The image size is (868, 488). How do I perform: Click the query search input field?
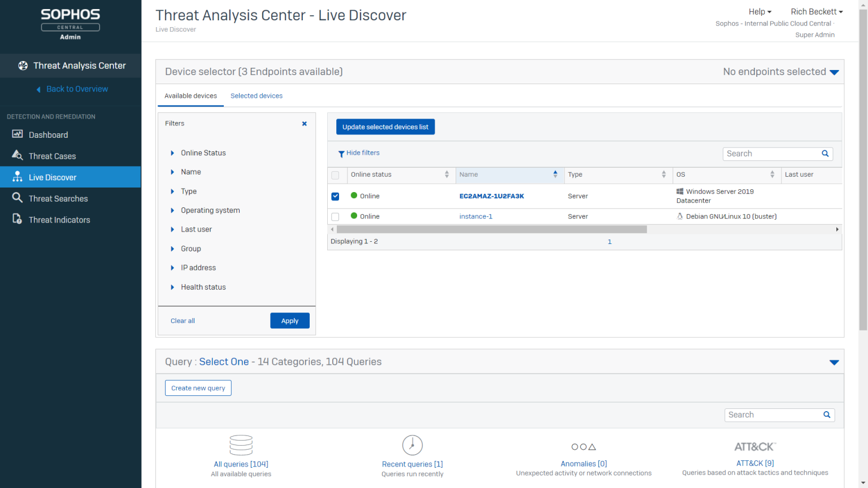point(774,415)
